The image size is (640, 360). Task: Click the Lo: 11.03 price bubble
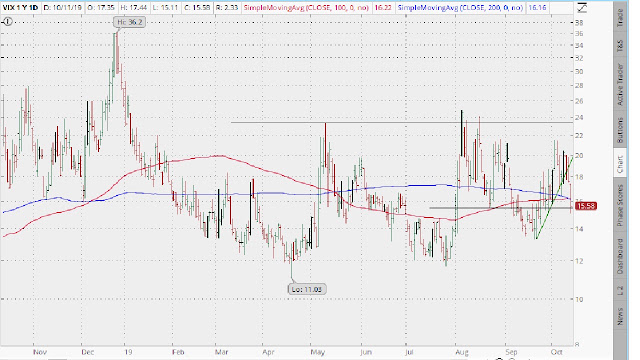tap(307, 289)
